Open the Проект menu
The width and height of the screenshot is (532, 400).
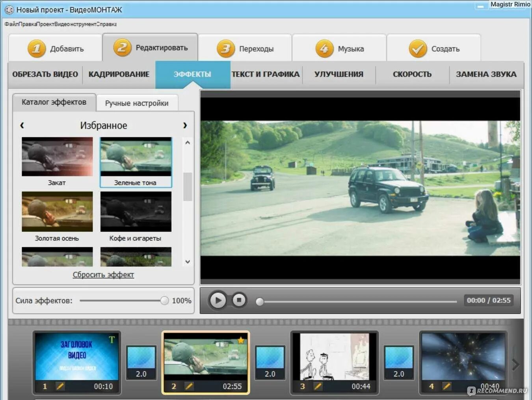coord(45,24)
